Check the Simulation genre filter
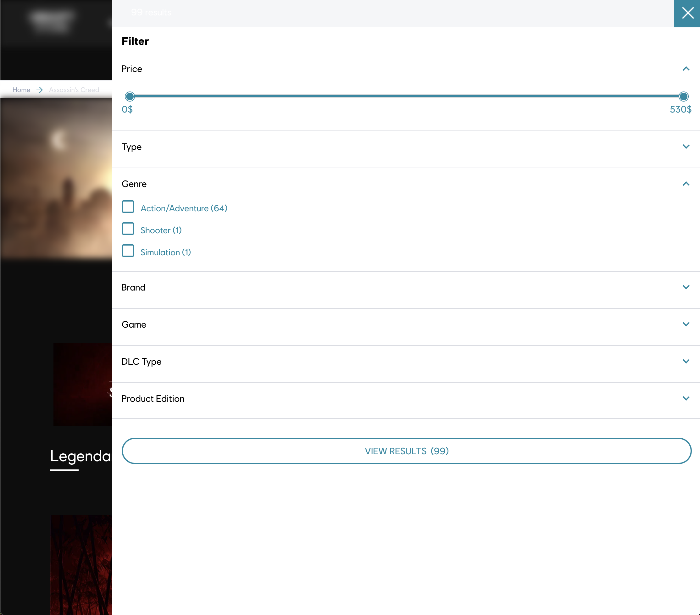 [128, 251]
